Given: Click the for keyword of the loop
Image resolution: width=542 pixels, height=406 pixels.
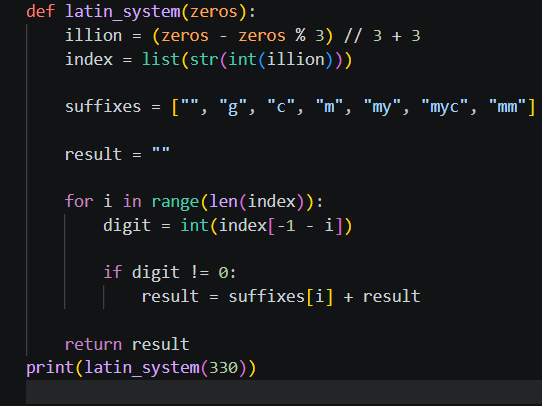Looking at the screenshot, I should [x=79, y=201].
